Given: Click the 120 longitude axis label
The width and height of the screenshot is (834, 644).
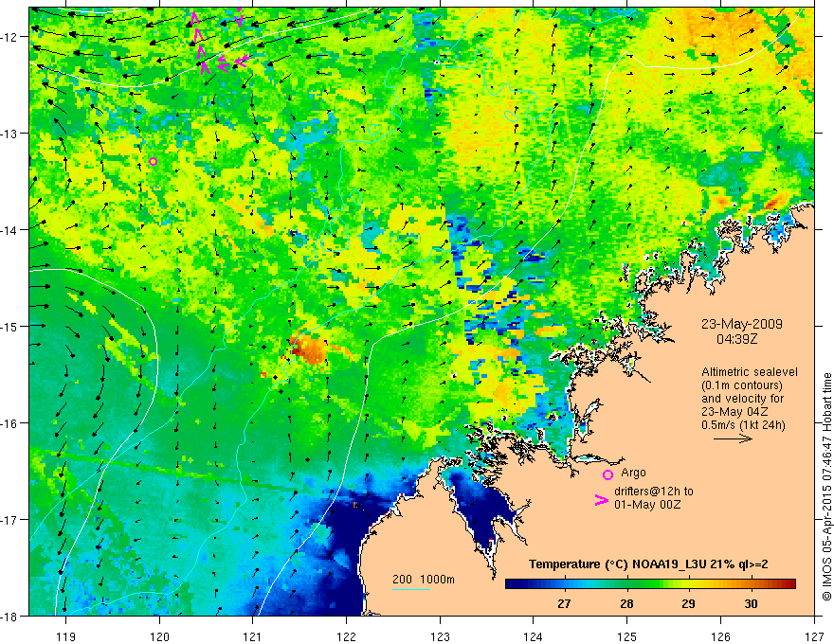Looking at the screenshot, I should coord(159,636).
